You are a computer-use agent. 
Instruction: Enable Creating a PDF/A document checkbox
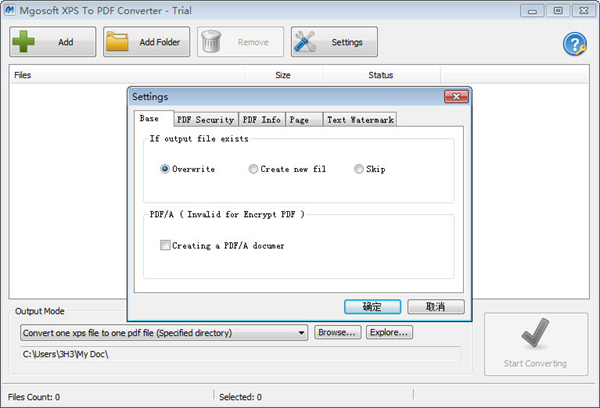coord(165,245)
